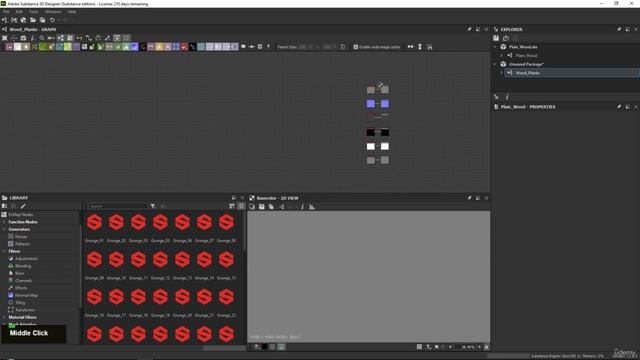Open the Windows menu
The height and width of the screenshot is (360, 640).
(x=53, y=12)
